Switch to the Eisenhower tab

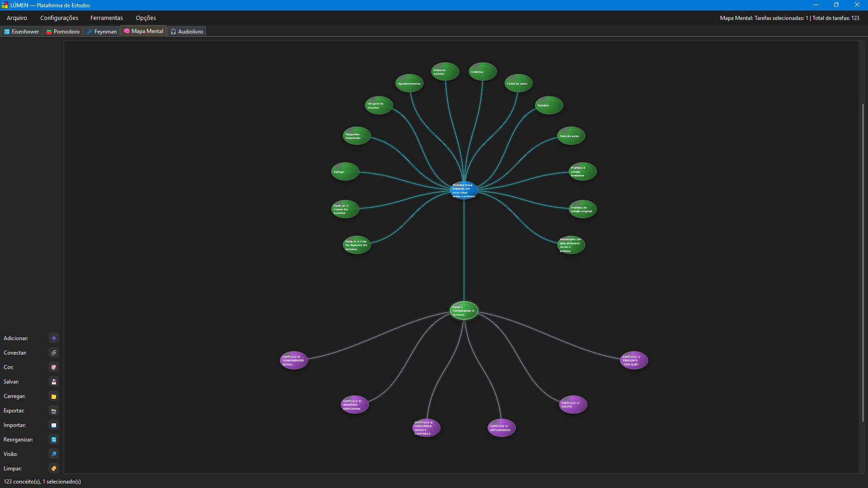click(22, 31)
